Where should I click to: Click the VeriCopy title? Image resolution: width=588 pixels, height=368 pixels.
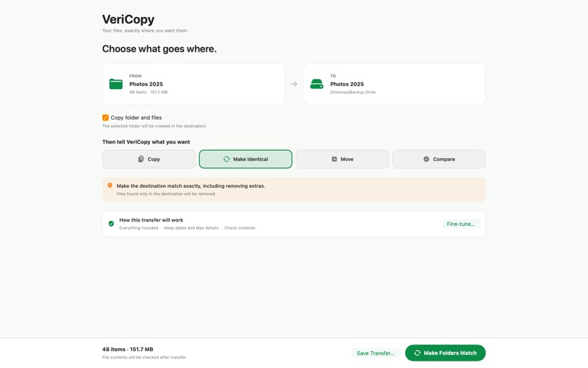pos(128,19)
